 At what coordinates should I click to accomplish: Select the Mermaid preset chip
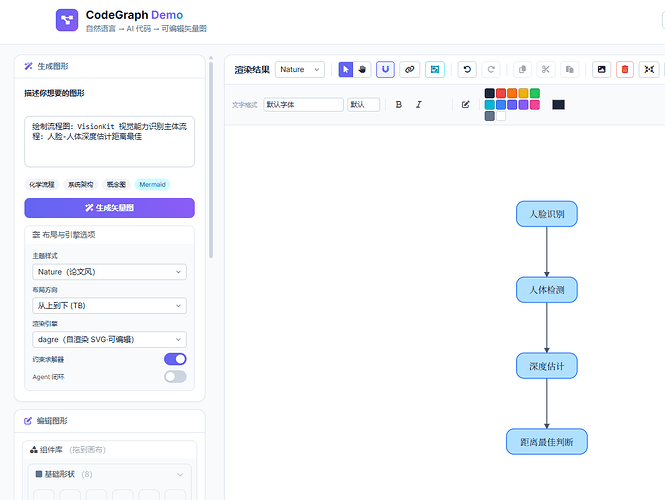(152, 184)
